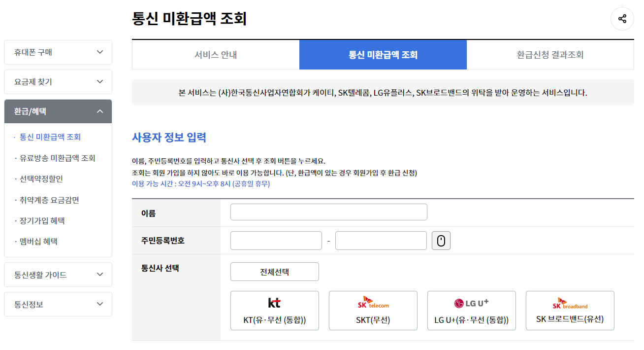Toggle 전체선택 to select all carriers

pyautogui.click(x=274, y=271)
